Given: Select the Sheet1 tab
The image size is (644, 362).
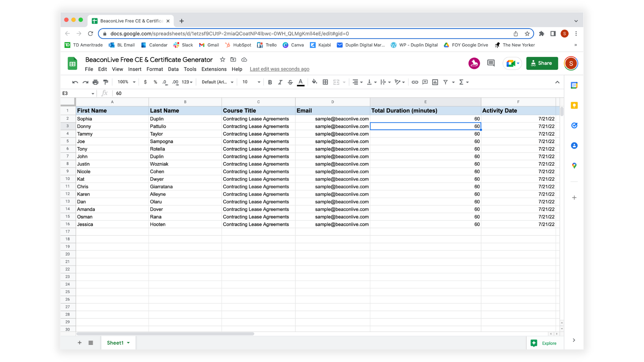Looking at the screenshot, I should pyautogui.click(x=118, y=343).
